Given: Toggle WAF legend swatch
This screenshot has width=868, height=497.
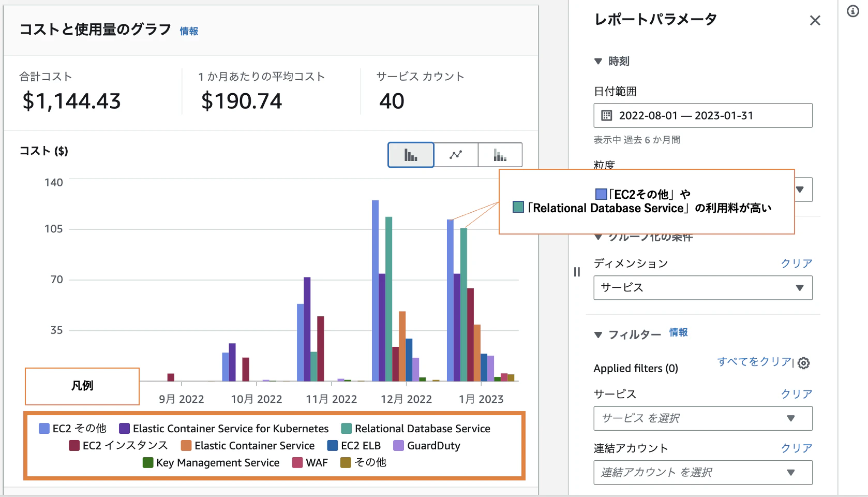Looking at the screenshot, I should 297,462.
